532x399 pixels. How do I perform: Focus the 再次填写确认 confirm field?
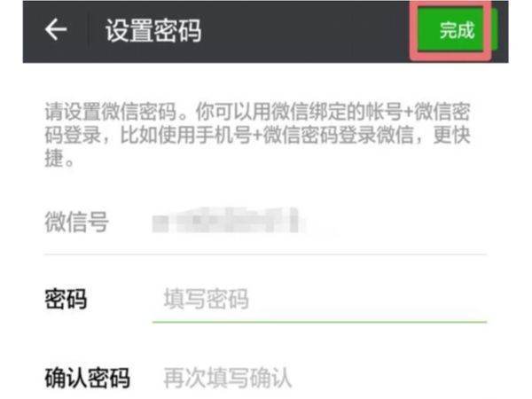[x=319, y=378]
